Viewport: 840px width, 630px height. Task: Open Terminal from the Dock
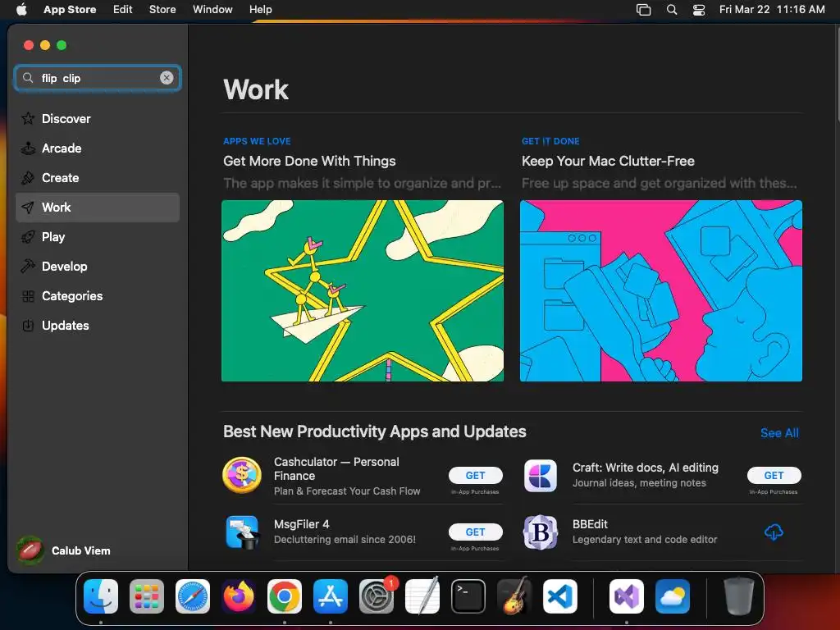coord(468,596)
